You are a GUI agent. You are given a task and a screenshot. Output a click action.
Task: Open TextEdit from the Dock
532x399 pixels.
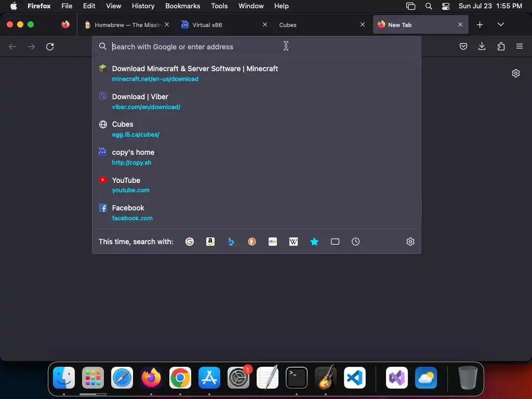coord(268,377)
